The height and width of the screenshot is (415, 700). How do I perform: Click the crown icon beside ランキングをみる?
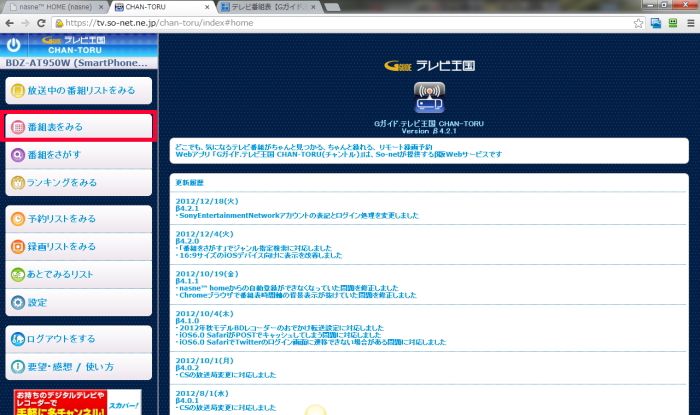(x=17, y=183)
